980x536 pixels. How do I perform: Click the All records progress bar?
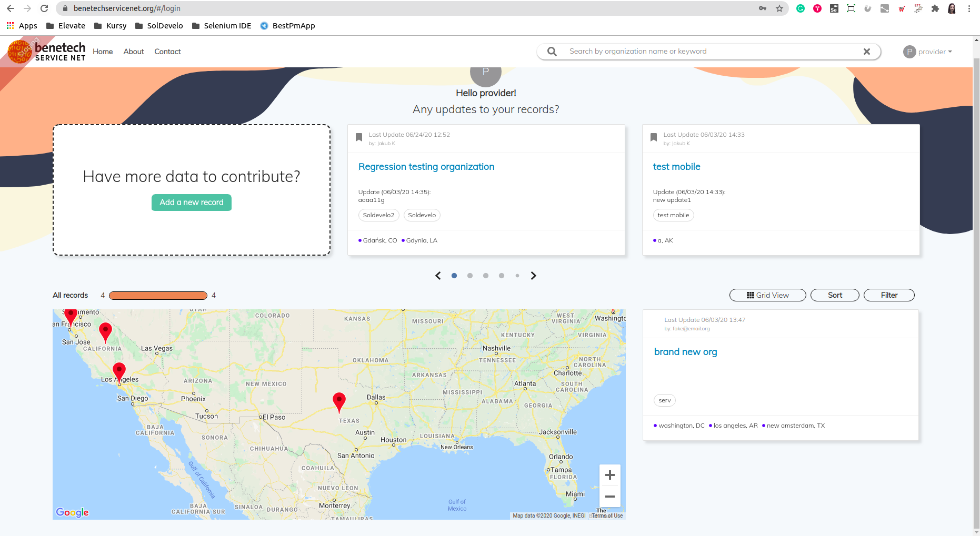tap(158, 295)
